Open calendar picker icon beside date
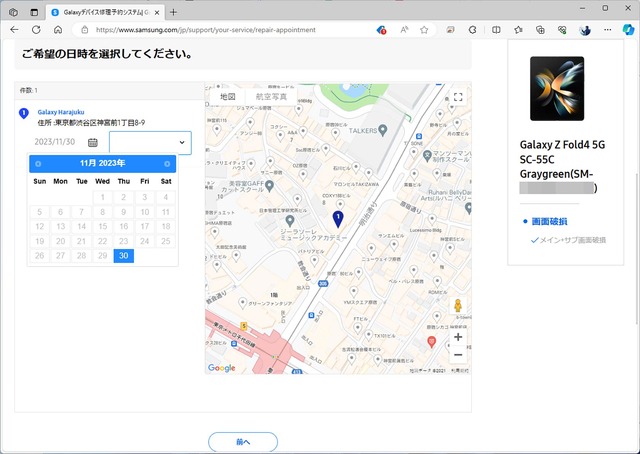Image resolution: width=640 pixels, height=454 pixels. click(93, 142)
